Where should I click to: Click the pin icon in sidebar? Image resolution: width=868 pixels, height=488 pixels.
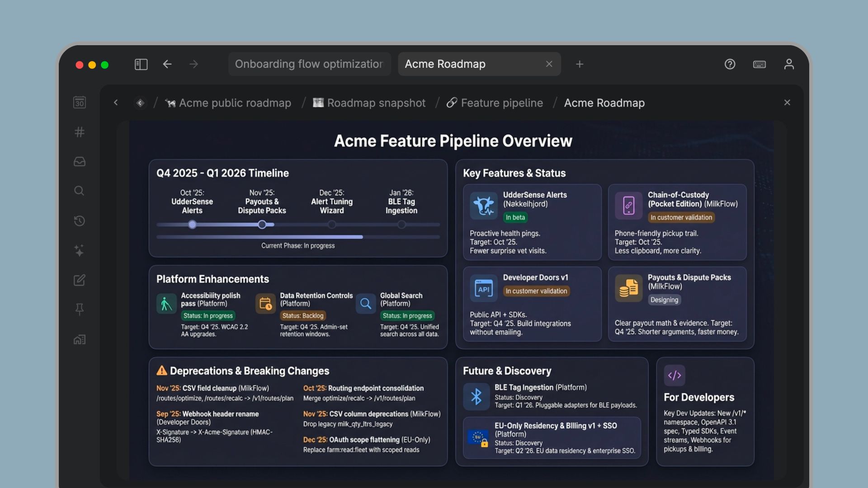tap(80, 310)
